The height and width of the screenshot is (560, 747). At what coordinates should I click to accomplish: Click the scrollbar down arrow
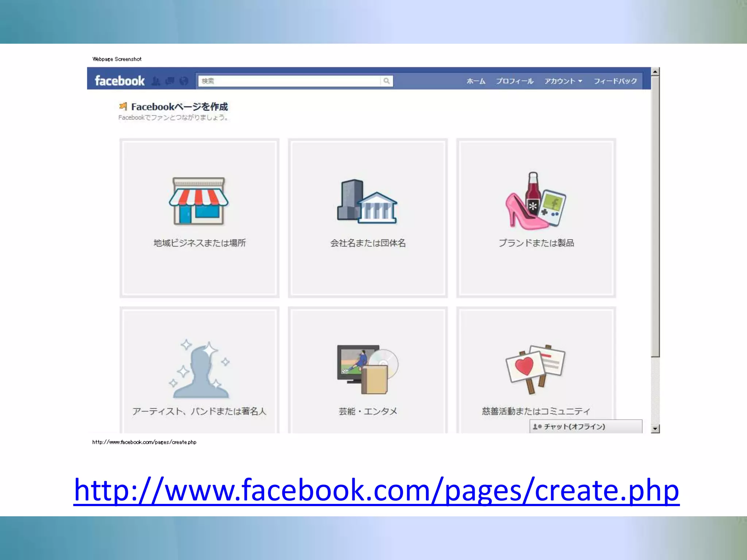[x=655, y=429]
